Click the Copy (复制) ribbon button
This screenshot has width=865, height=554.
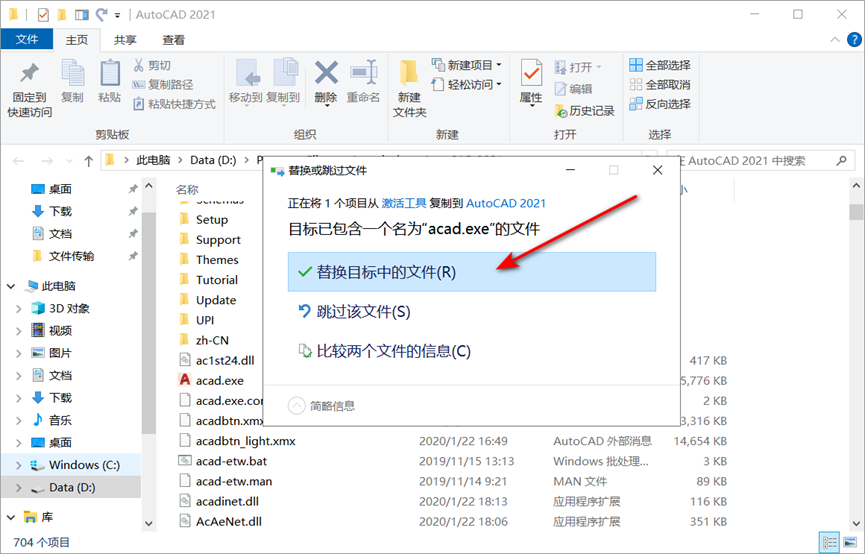click(x=72, y=81)
